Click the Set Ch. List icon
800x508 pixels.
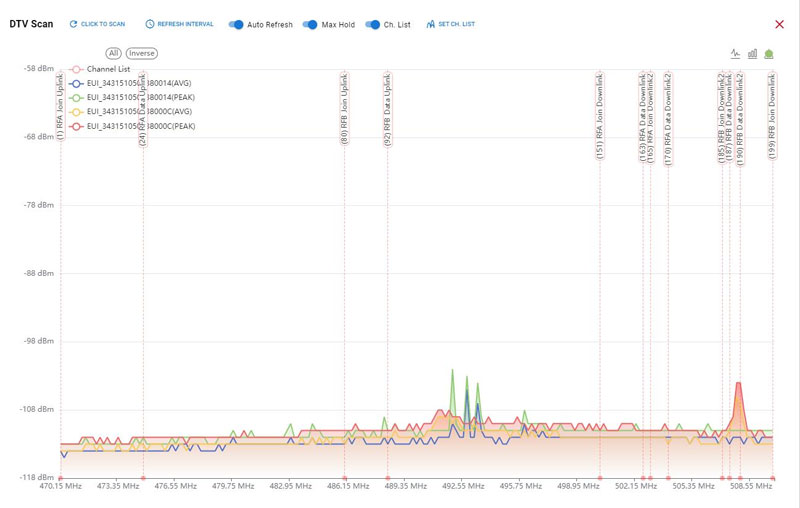coord(430,24)
